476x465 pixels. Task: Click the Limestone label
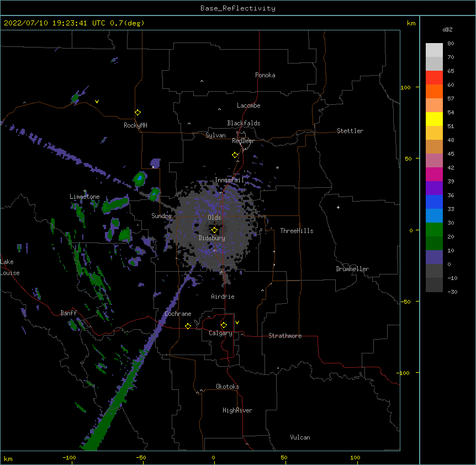[x=84, y=197]
